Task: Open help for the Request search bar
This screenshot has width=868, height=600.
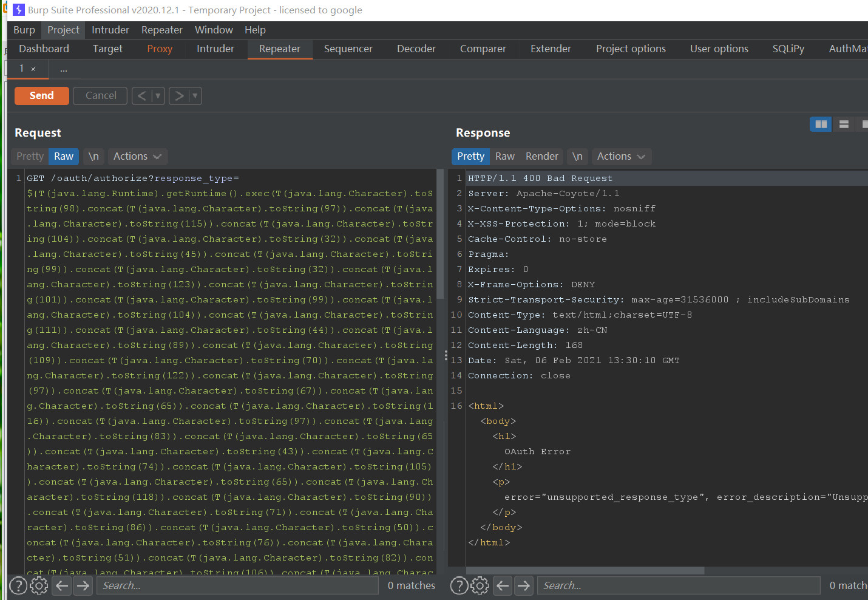Action: point(18,585)
